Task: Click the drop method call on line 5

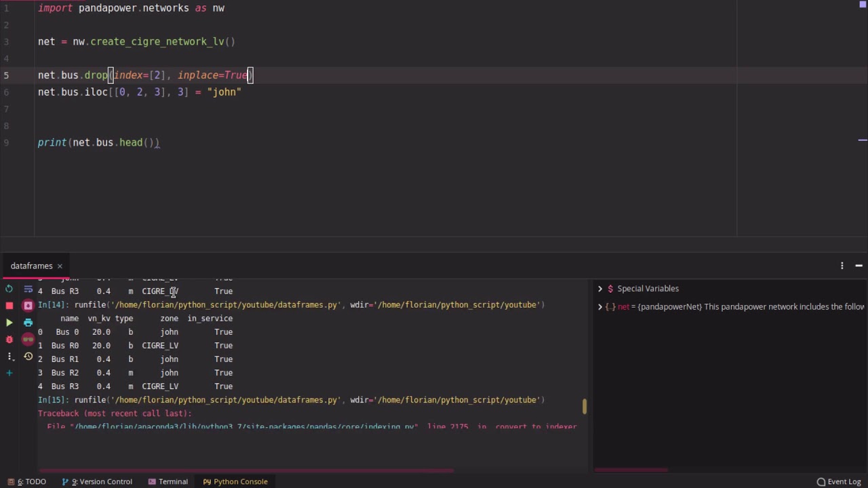Action: (96, 75)
